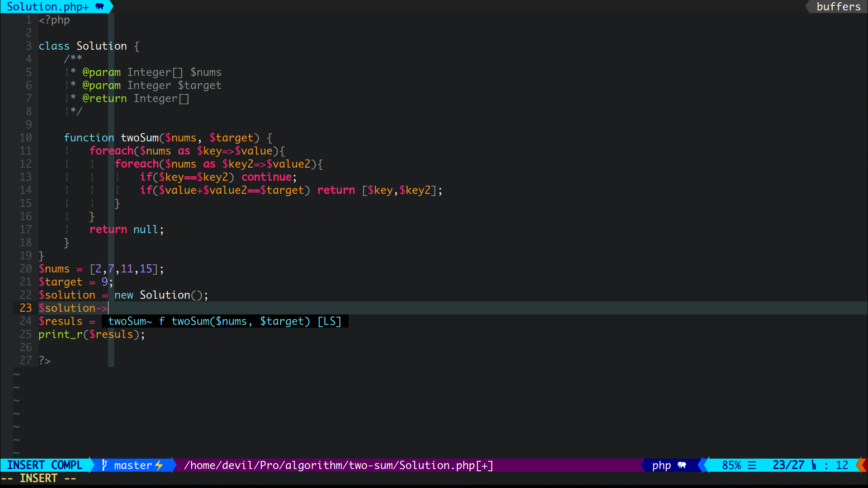This screenshot has height=488, width=868.
Task: Click the php filetype label in statusline
Action: [661, 465]
